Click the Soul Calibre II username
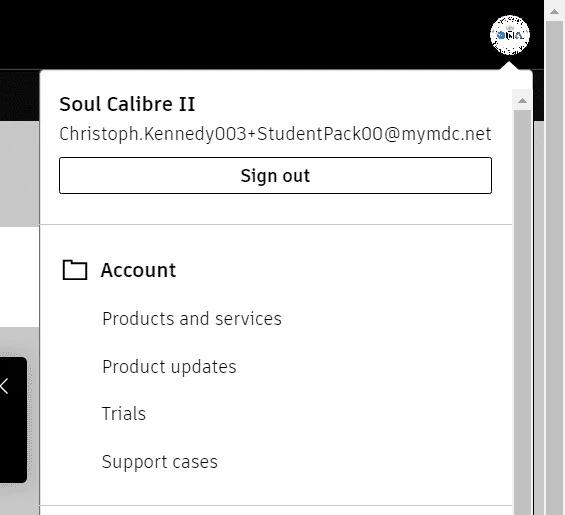The width and height of the screenshot is (565, 515). click(x=127, y=105)
